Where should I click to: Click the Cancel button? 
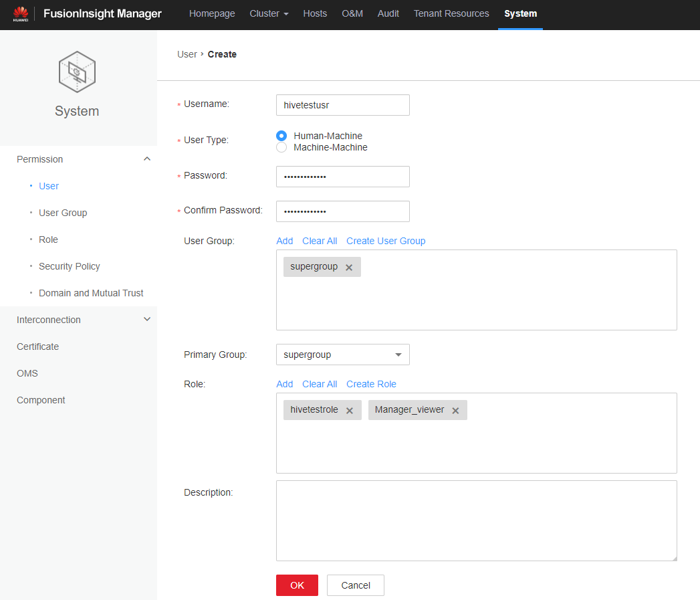pyautogui.click(x=355, y=585)
